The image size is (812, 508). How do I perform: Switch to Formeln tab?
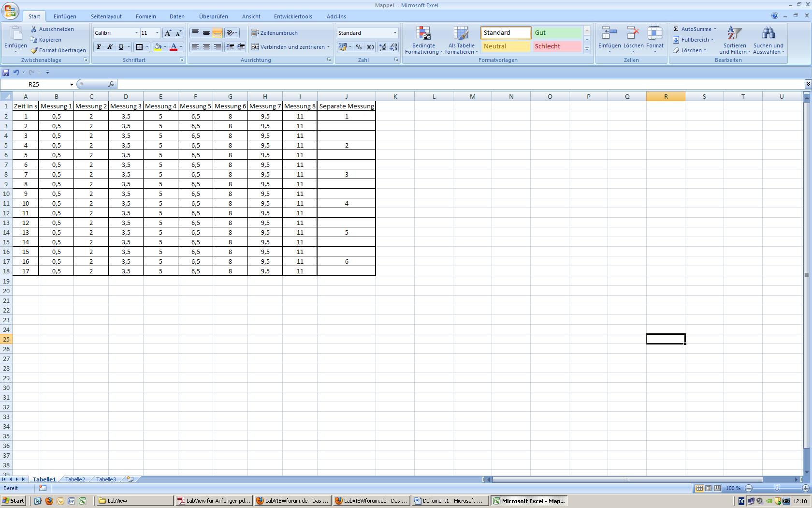[145, 16]
